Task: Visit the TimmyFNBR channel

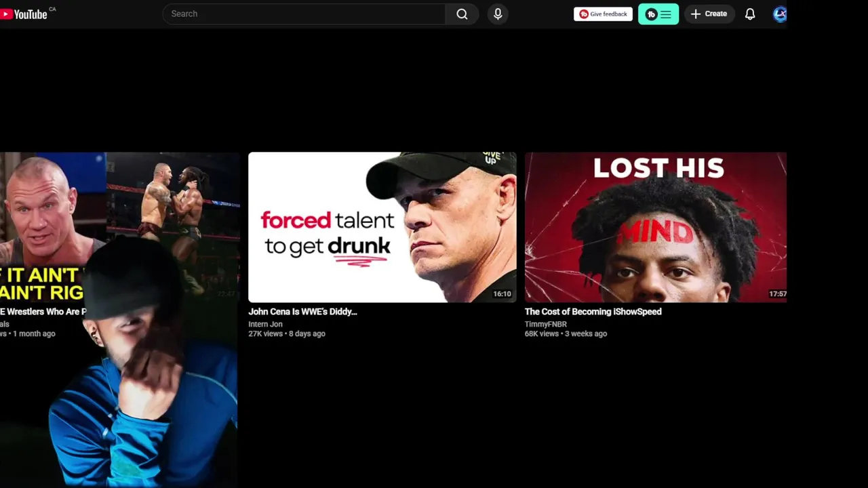Action: point(545,324)
